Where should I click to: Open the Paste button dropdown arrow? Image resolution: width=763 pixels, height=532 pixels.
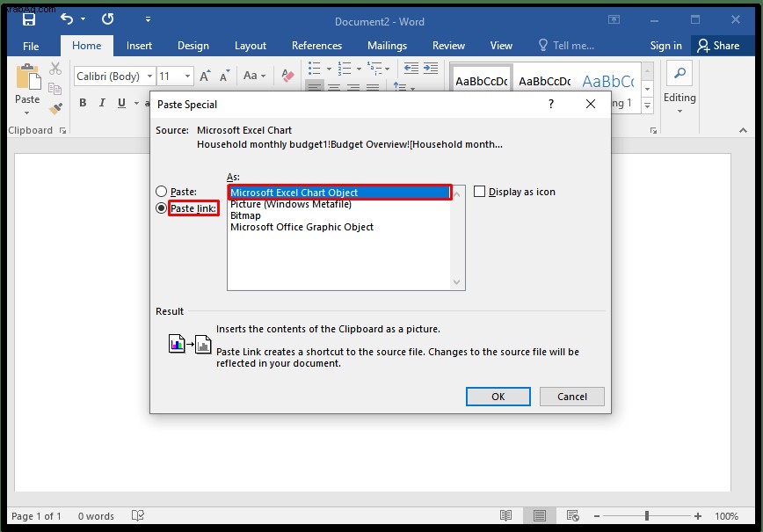point(27,113)
